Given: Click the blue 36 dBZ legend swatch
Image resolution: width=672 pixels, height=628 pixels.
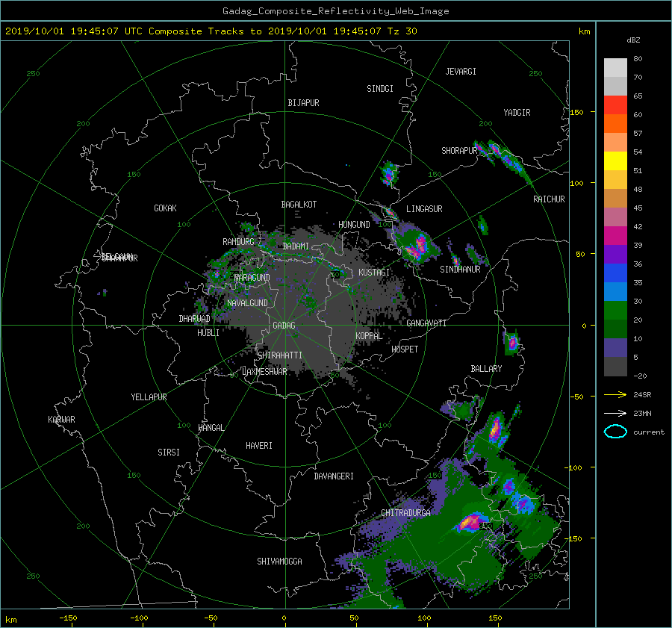Looking at the screenshot, I should [x=615, y=273].
